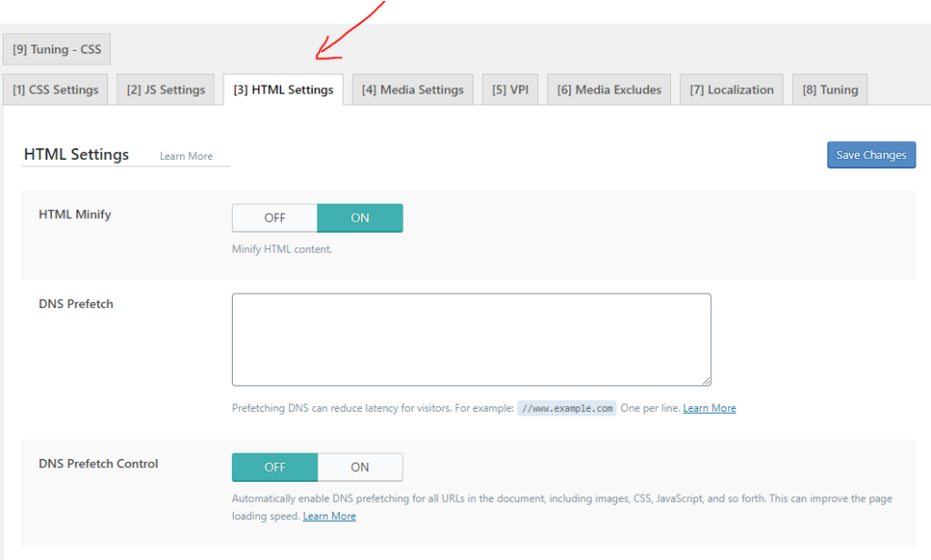Switch to the [6] Media Excludes tab
This screenshot has width=931, height=560.
pos(609,90)
